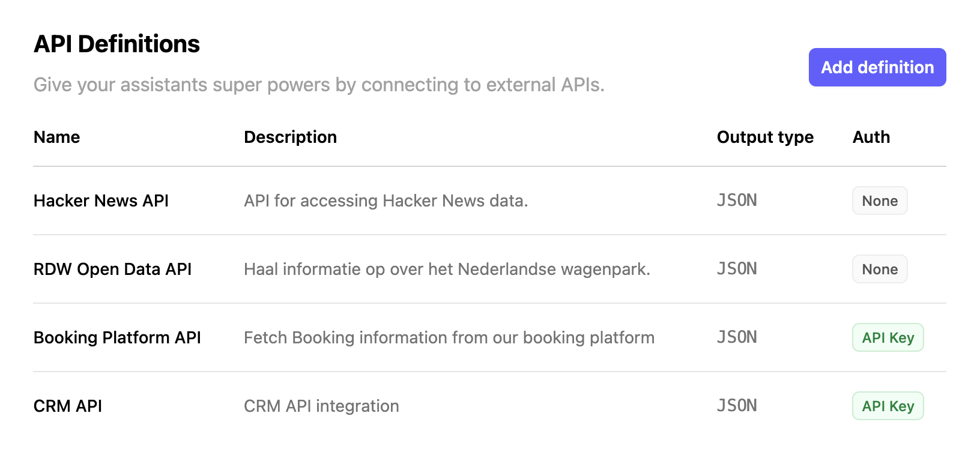Viewport: 980px width, 461px height.
Task: Open the CRM API definition
Action: click(x=68, y=406)
